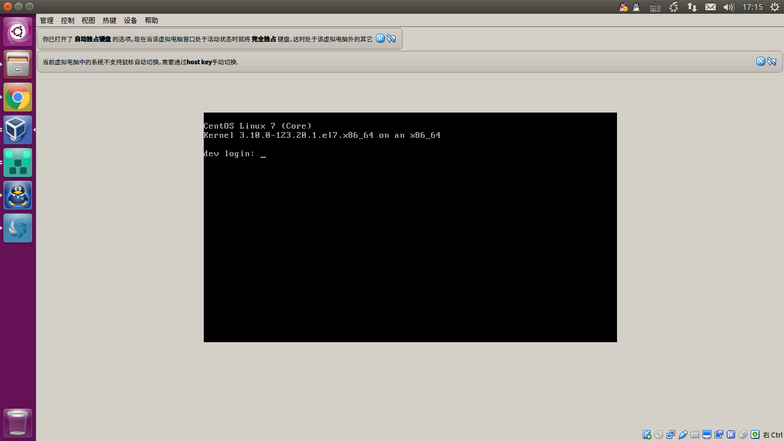Open the 17:15 clock calendar
This screenshot has width=784, height=441.
point(752,7)
